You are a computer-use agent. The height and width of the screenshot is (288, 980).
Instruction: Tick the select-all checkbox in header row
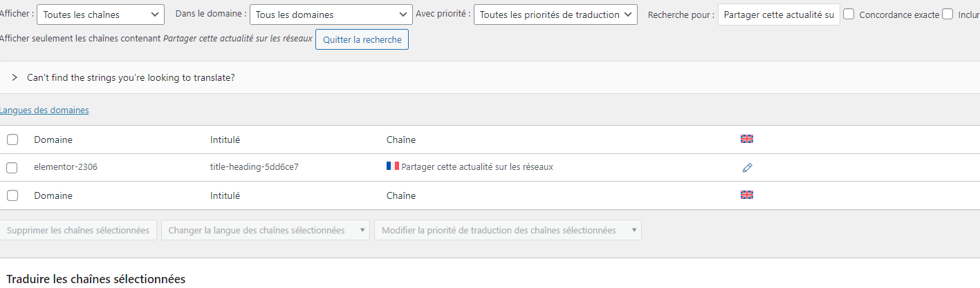click(12, 140)
